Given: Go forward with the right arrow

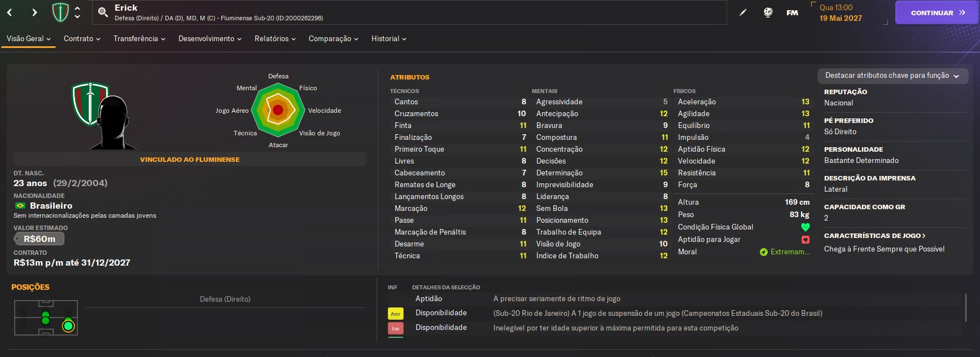Looking at the screenshot, I should [34, 12].
